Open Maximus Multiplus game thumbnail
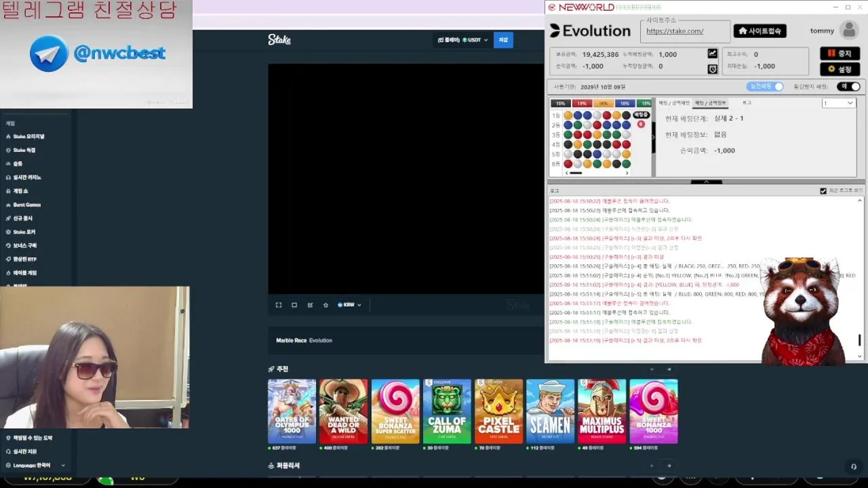The width and height of the screenshot is (868, 488). [x=601, y=411]
